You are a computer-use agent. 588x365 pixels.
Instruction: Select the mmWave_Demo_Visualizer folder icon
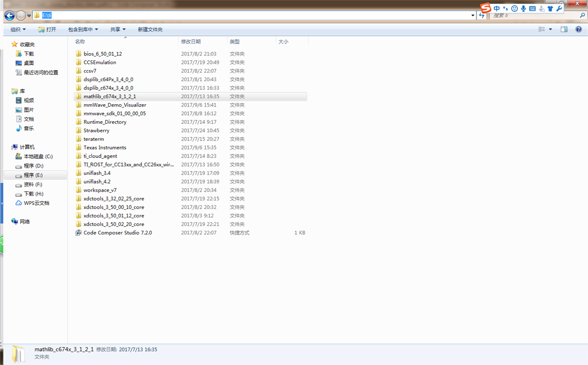[x=79, y=105]
